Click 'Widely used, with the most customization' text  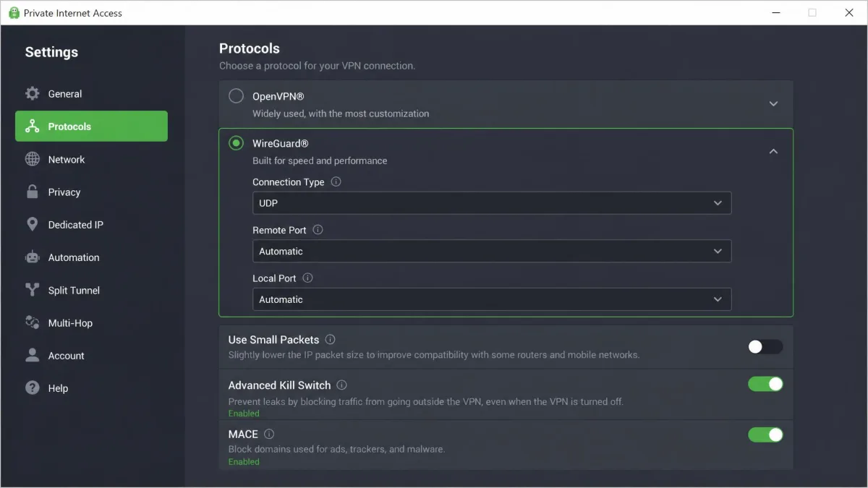tap(341, 114)
